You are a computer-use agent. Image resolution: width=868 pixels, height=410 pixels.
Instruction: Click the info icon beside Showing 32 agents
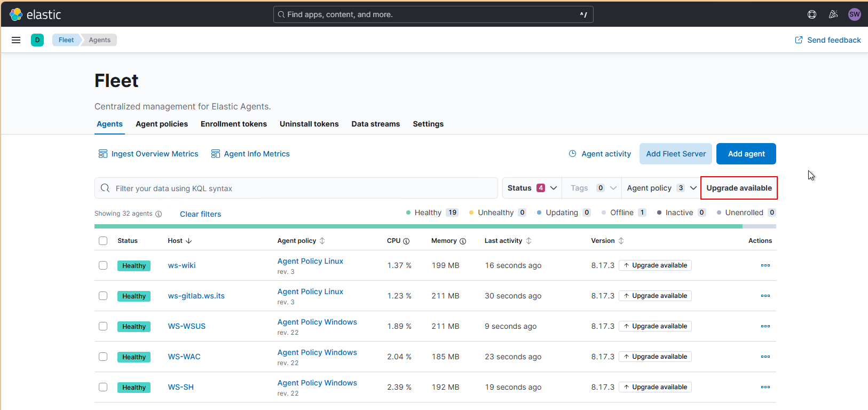tap(159, 214)
